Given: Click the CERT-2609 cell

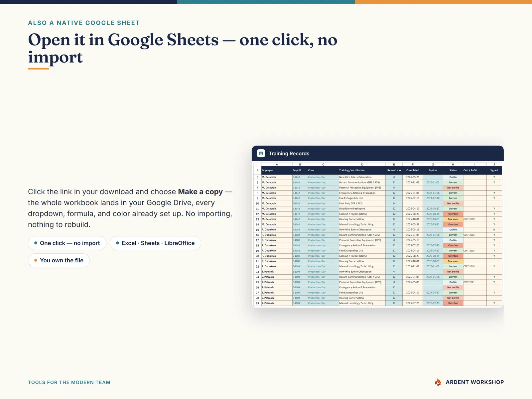Looking at the screenshot, I should (475, 219).
